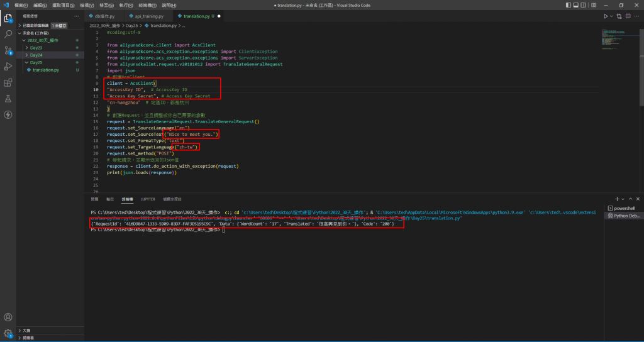The image size is (644, 342).
Task: Open the Testing flask view
Action: coord(8,99)
